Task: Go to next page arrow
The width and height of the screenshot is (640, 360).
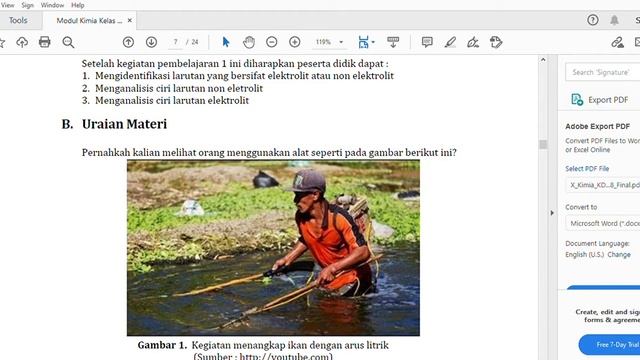Action: [x=151, y=42]
